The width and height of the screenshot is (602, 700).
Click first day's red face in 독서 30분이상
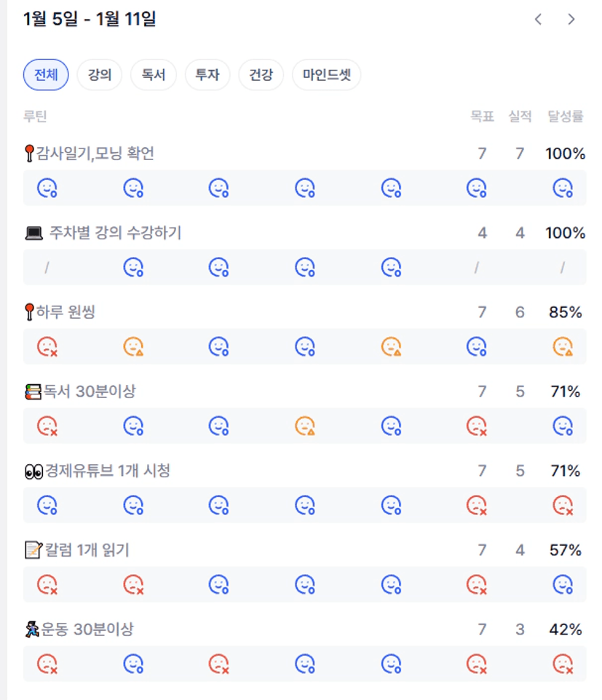pos(47,426)
